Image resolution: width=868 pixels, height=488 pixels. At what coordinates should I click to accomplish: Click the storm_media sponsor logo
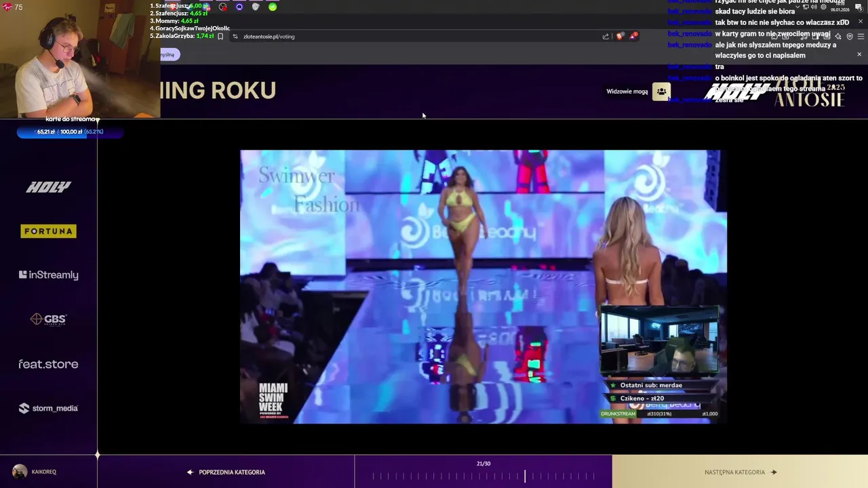[x=48, y=408]
